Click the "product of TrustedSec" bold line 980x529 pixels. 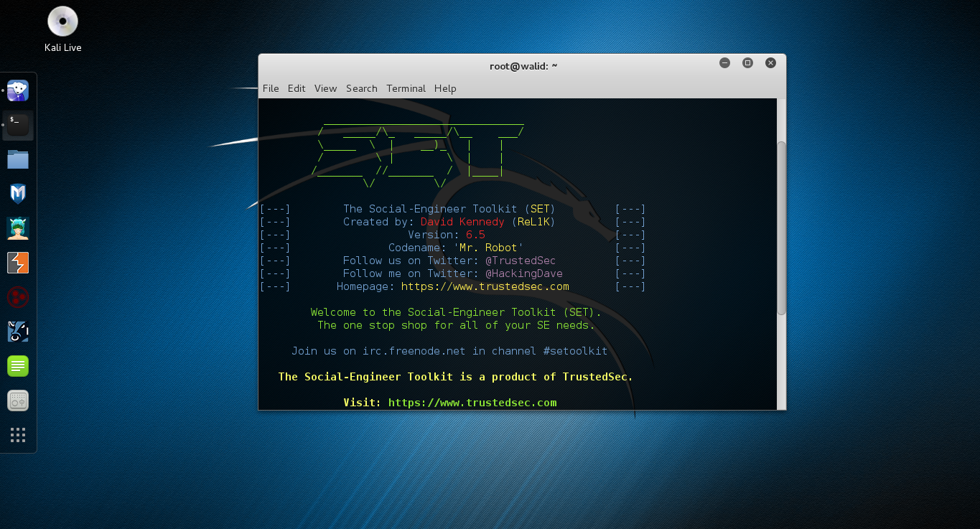click(x=455, y=377)
